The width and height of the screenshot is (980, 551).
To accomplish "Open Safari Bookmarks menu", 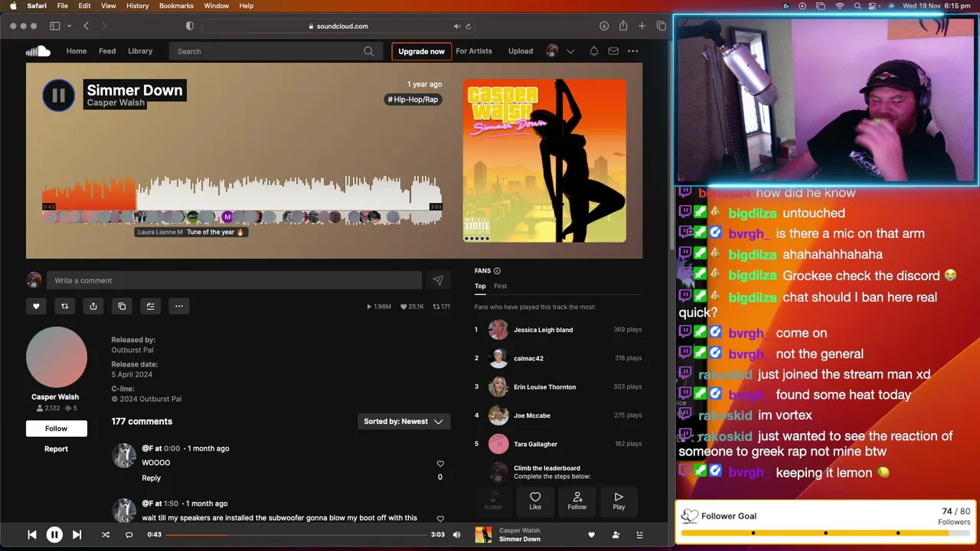I will click(176, 5).
